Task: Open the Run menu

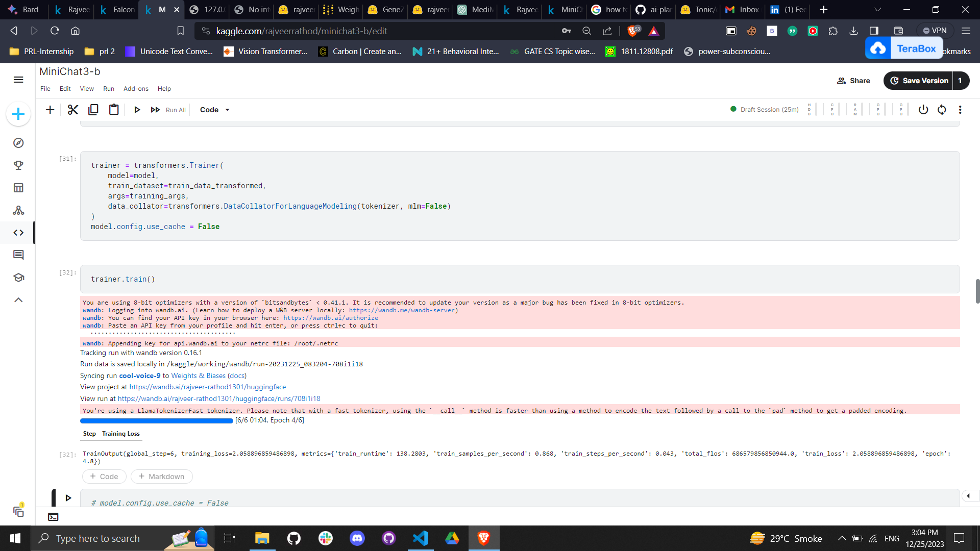Action: (x=109, y=89)
